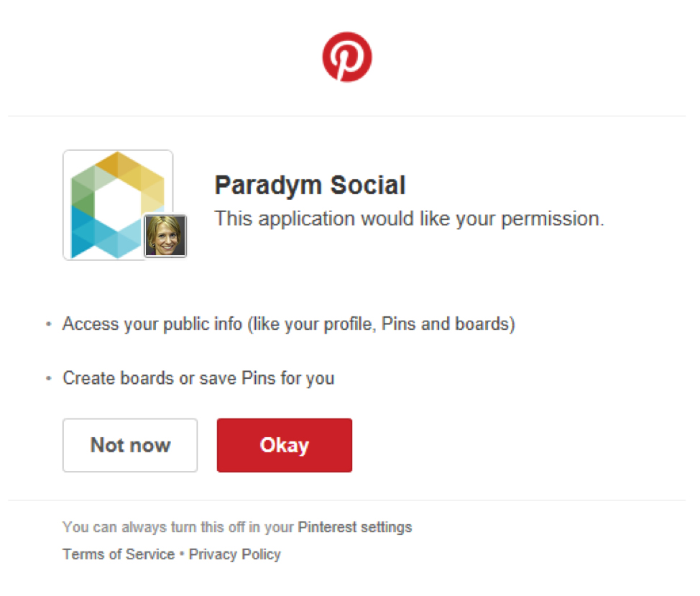This screenshot has height=596, width=700.
Task: Click the bullet before Create boards
Action: coord(49,379)
